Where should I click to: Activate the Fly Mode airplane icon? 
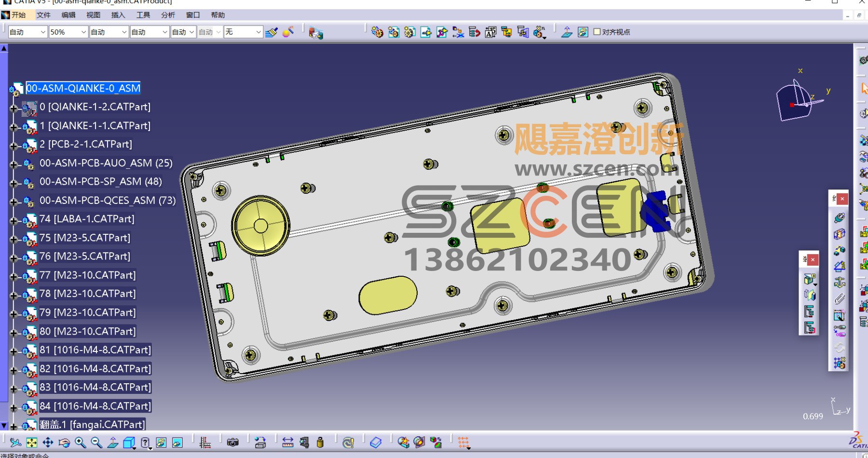(15, 443)
